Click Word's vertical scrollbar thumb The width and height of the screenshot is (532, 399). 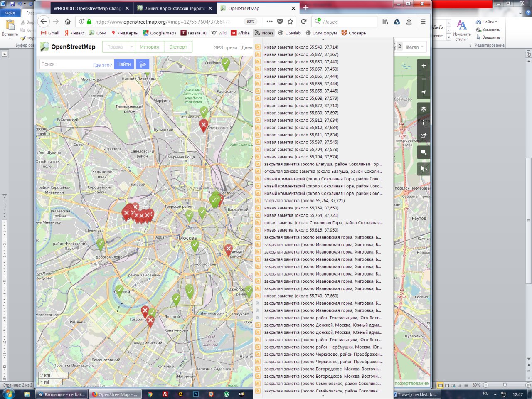point(529,220)
